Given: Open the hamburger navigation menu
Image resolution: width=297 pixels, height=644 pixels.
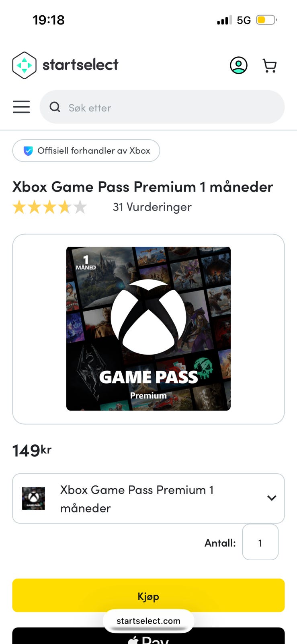Looking at the screenshot, I should click(x=21, y=107).
